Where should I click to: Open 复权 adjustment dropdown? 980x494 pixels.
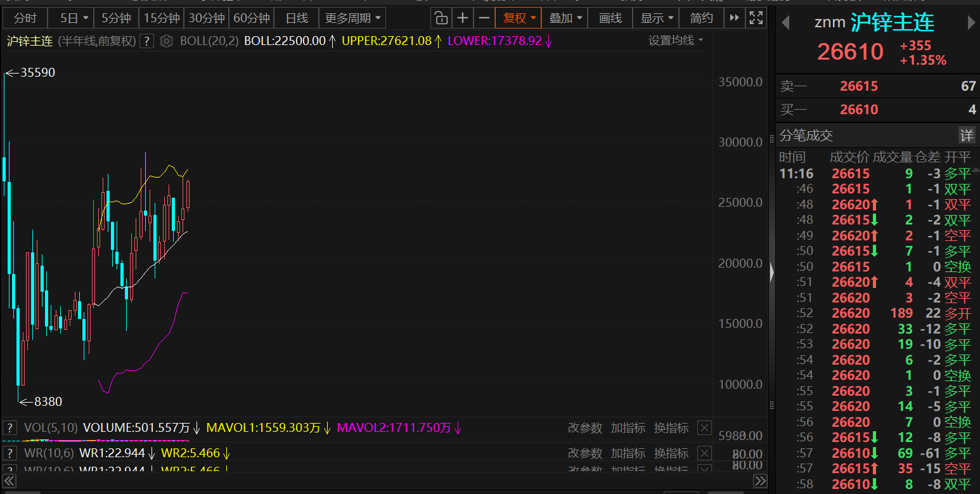(519, 18)
